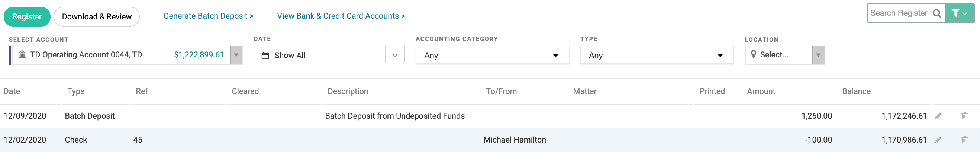
Task: Delete check 45 with trash icon
Action: point(964,140)
